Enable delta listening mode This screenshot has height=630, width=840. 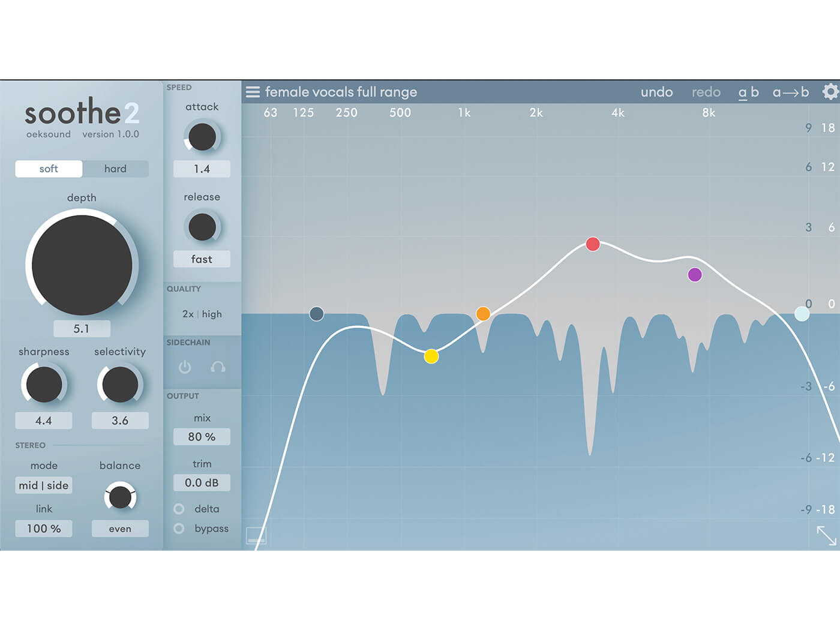point(178,509)
